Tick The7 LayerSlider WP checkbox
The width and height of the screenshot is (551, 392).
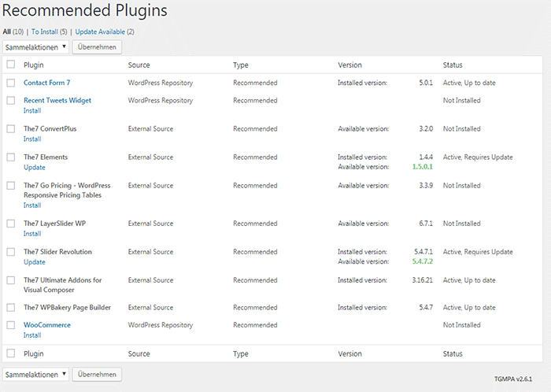click(11, 224)
